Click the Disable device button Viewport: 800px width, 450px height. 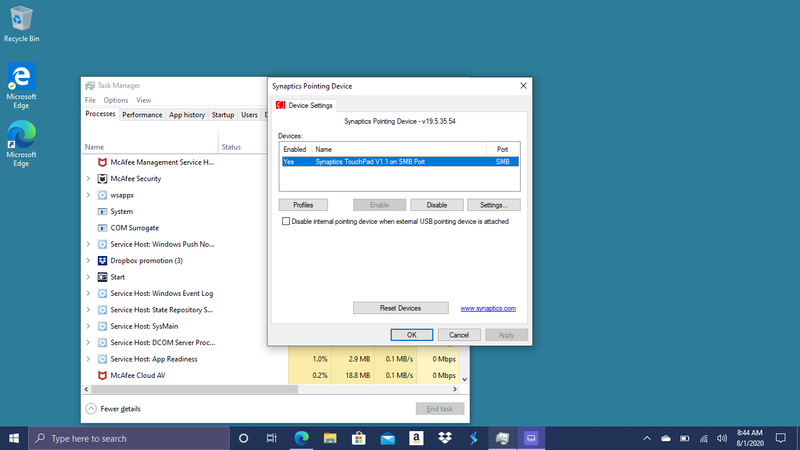coord(437,205)
